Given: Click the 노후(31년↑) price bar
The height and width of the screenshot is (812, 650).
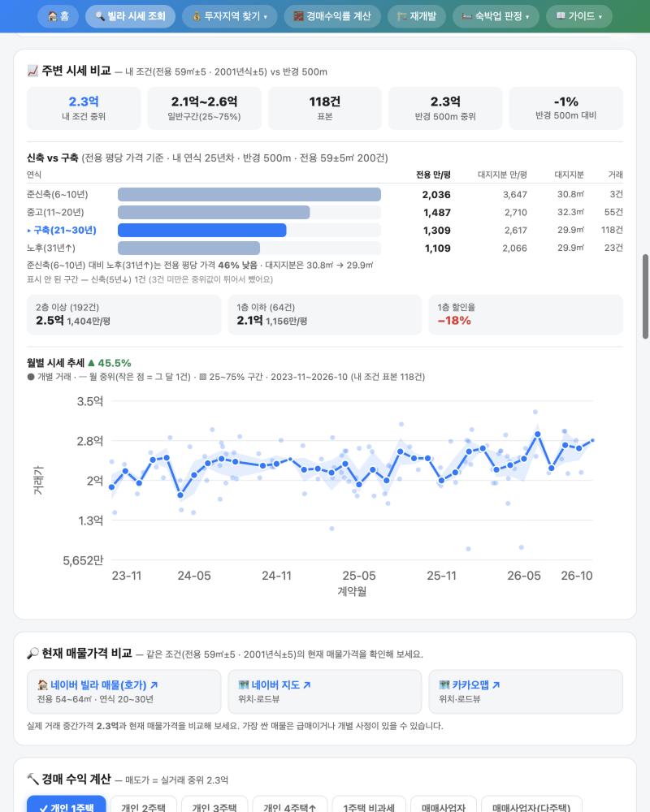Looking at the screenshot, I should pos(188,248).
